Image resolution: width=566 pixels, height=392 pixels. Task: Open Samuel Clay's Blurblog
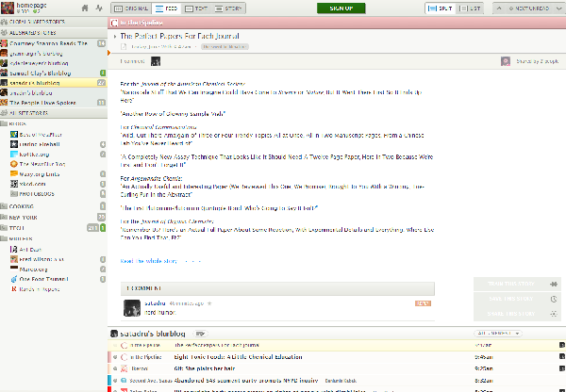tap(54, 73)
